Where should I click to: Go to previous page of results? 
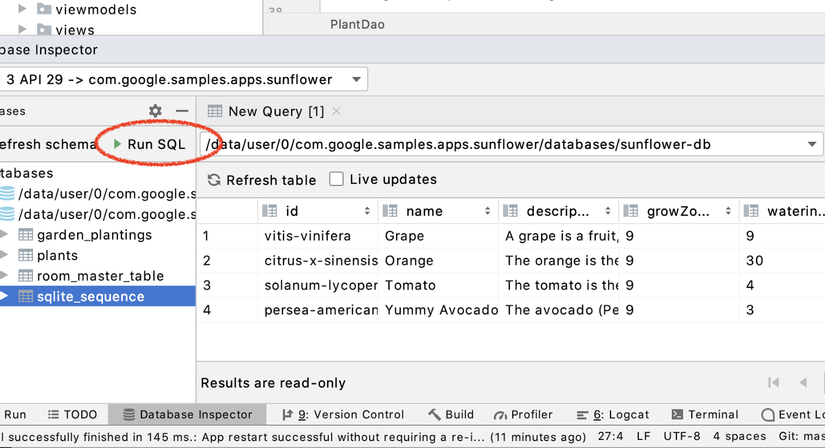[x=803, y=382]
